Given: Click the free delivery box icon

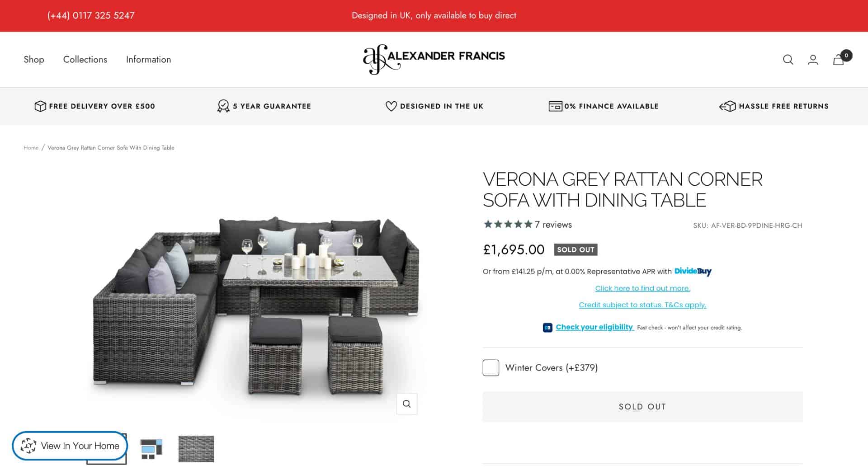Looking at the screenshot, I should [40, 106].
